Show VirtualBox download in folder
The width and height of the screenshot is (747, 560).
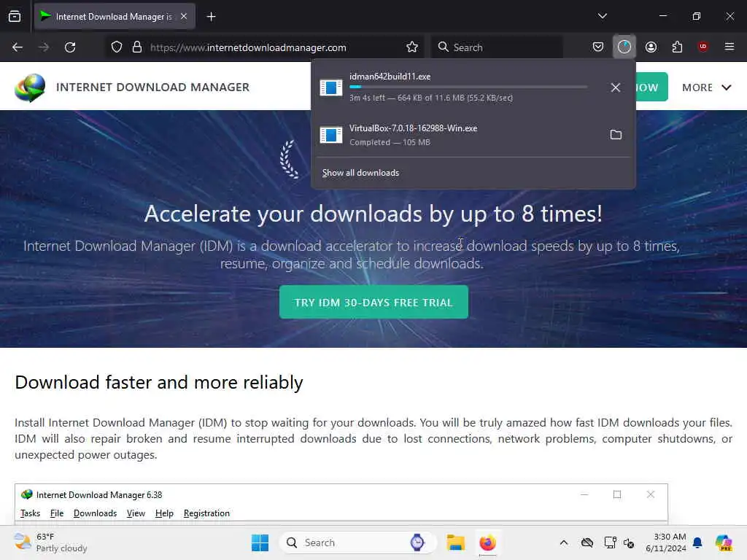[616, 135]
